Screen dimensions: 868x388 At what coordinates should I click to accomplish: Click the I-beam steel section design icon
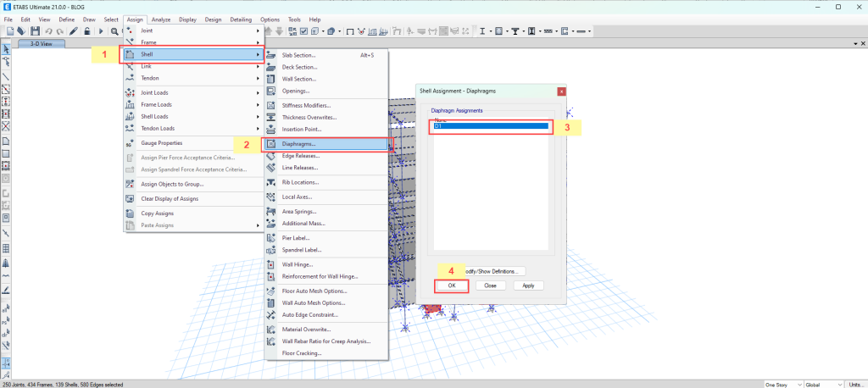[x=482, y=31]
